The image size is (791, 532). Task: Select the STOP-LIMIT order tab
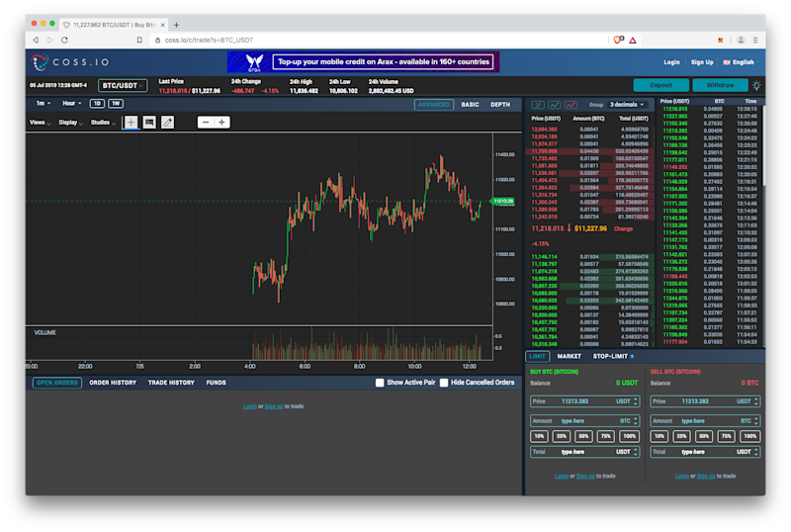point(610,356)
